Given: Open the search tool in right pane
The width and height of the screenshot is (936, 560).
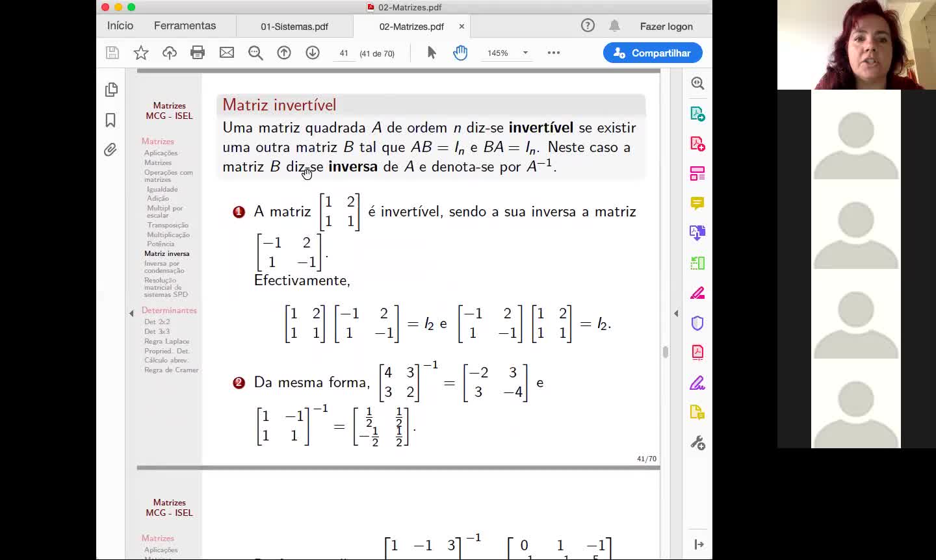Looking at the screenshot, I should point(697,84).
